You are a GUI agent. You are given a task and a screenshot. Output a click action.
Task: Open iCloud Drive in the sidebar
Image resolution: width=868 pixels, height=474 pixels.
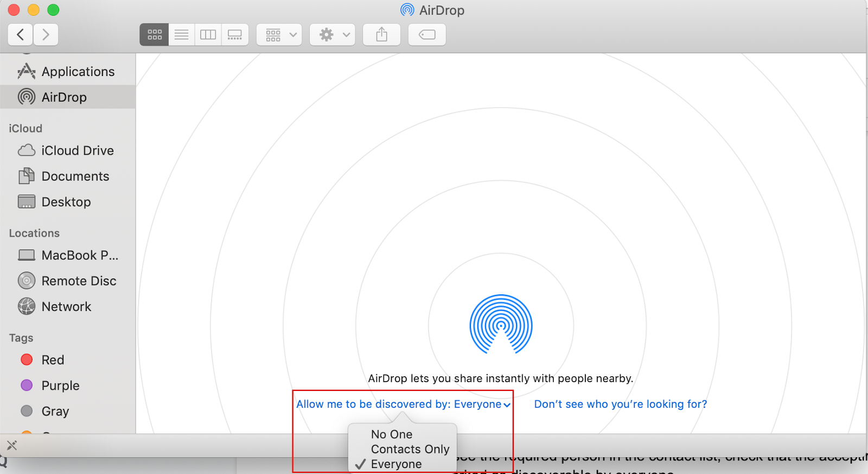[68, 150]
